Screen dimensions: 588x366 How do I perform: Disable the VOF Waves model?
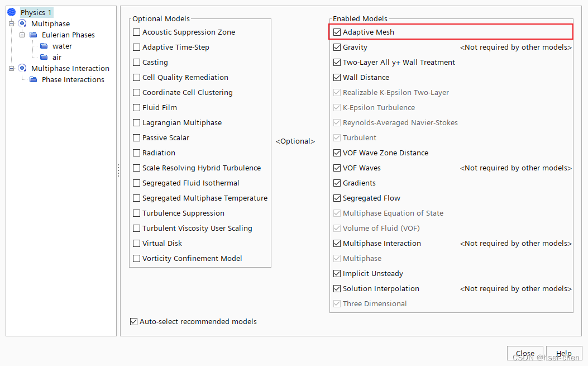tap(337, 168)
